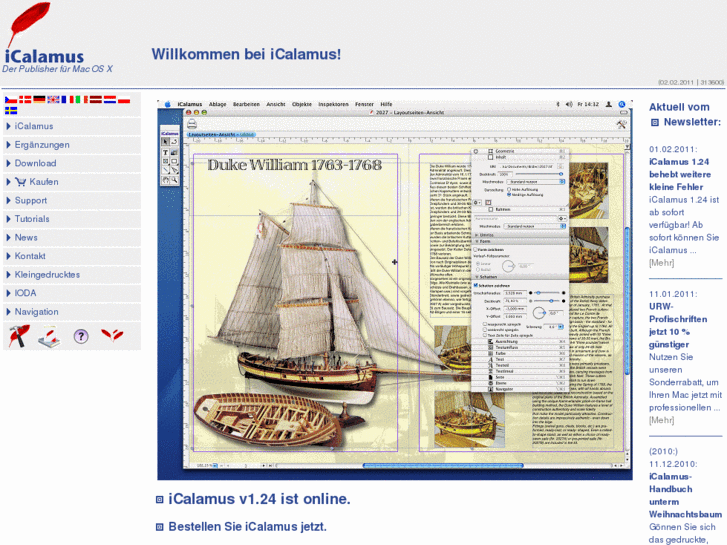Select the magnifier zoom tool in toolbox
The height and width of the screenshot is (545, 727).
tap(174, 180)
